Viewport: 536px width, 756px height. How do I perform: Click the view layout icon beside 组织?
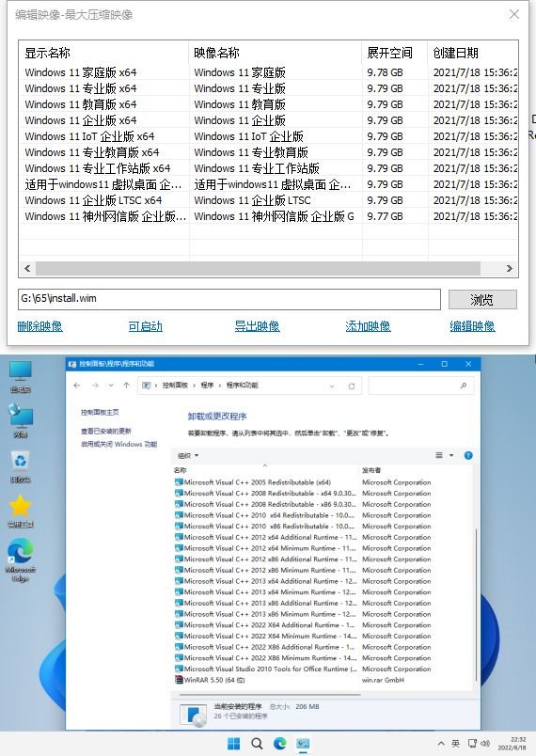tap(439, 455)
